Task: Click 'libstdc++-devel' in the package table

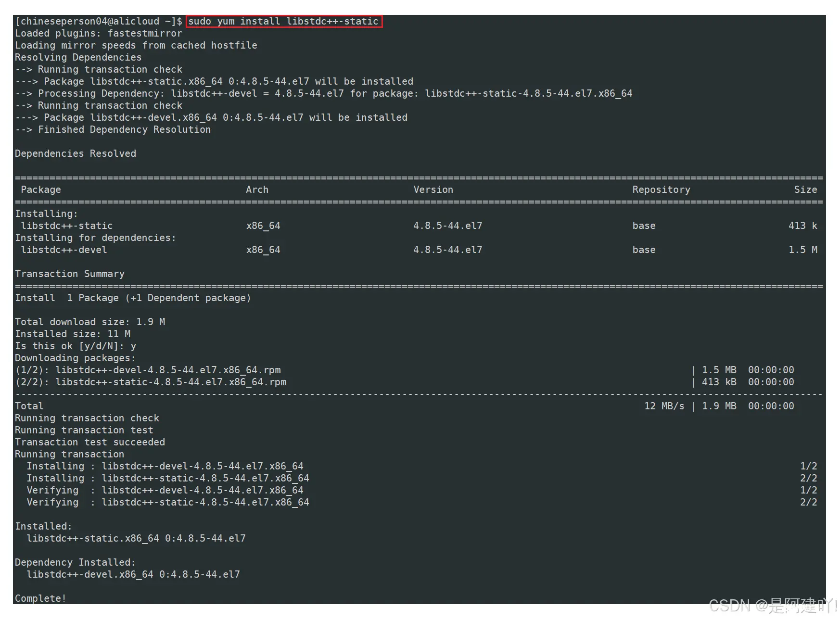Action: coord(64,250)
